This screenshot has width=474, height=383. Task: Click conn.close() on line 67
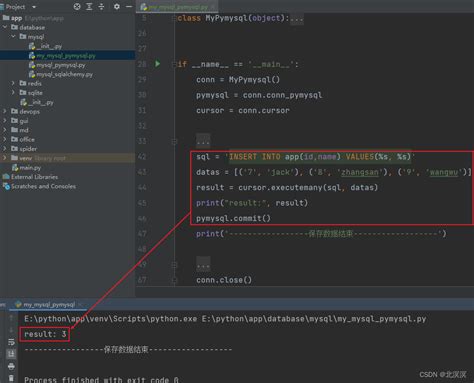pyautogui.click(x=224, y=280)
